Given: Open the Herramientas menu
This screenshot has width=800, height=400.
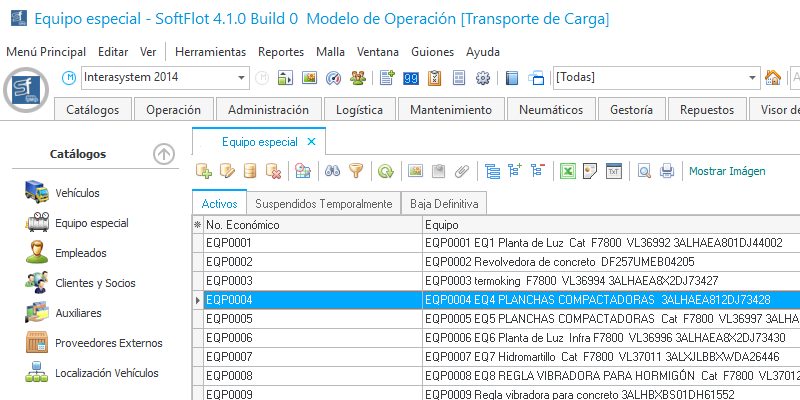Looking at the screenshot, I should pyautogui.click(x=210, y=51).
